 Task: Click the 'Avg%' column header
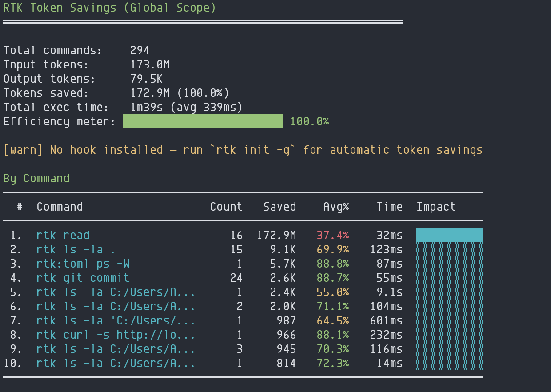[336, 207]
